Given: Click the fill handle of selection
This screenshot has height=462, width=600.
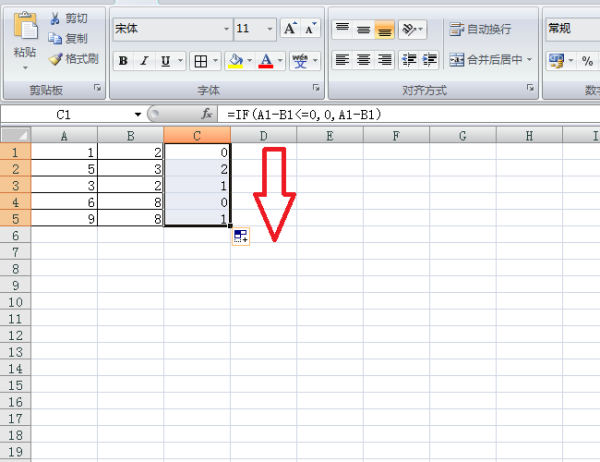Looking at the screenshot, I should (x=230, y=226).
